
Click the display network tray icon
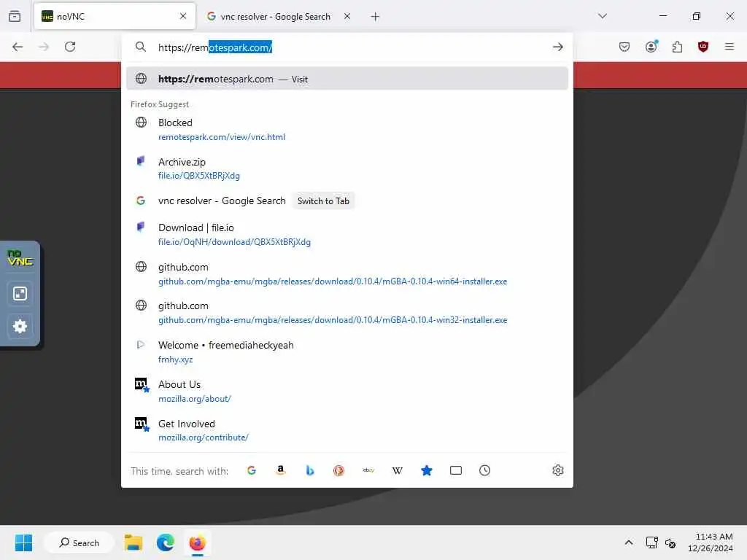651,542
